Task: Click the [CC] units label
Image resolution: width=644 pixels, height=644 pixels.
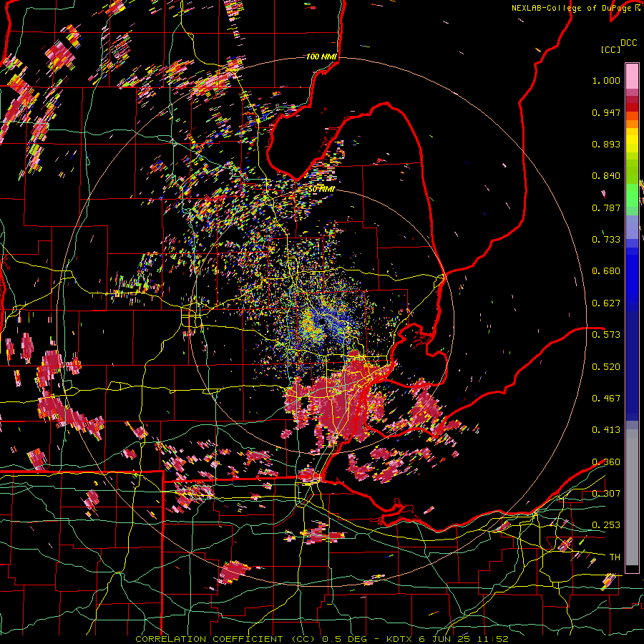Action: pyautogui.click(x=610, y=49)
